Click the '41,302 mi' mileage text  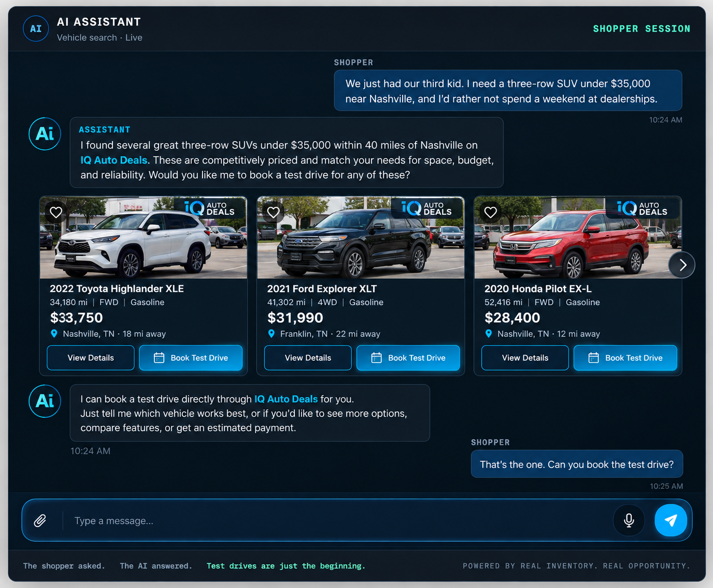(x=286, y=303)
